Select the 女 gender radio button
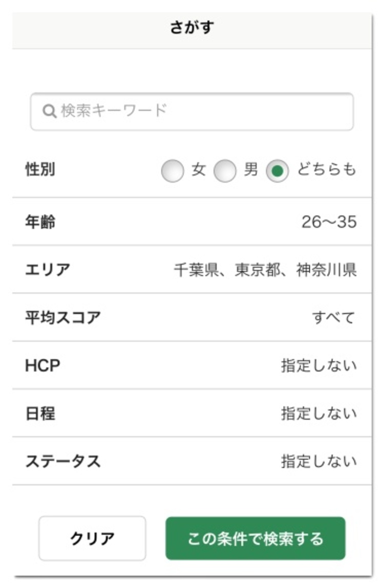This screenshot has height=588, width=384. click(173, 170)
